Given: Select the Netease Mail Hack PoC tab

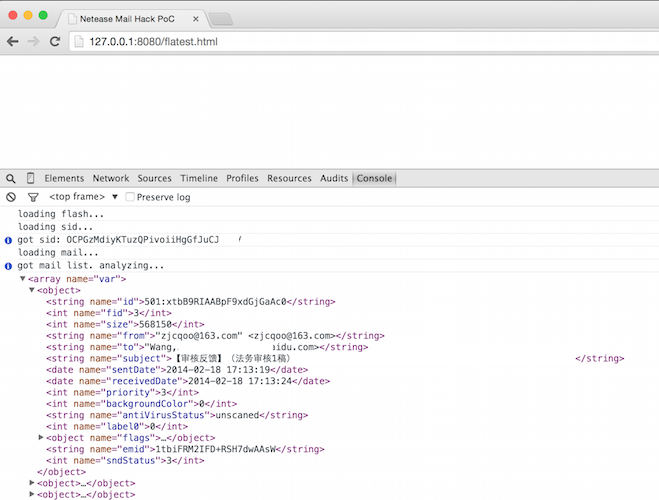Looking at the screenshot, I should (x=132, y=19).
